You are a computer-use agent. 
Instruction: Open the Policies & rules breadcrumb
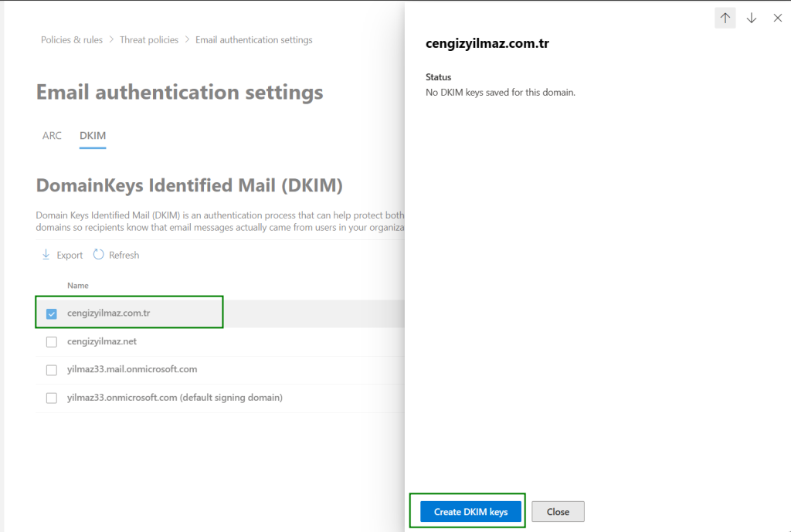pyautogui.click(x=72, y=40)
